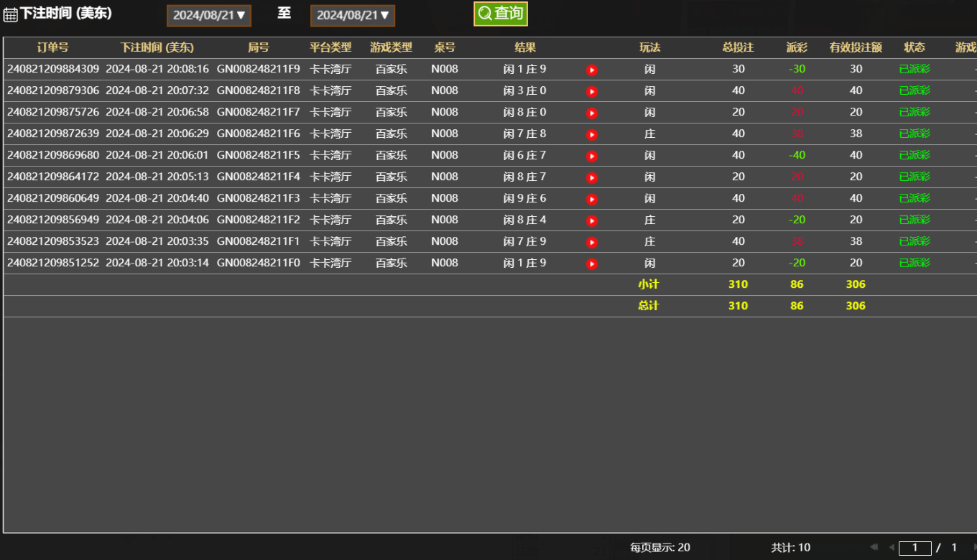This screenshot has height=560, width=977.
Task: Open the start date dropdown
Action: pos(209,15)
